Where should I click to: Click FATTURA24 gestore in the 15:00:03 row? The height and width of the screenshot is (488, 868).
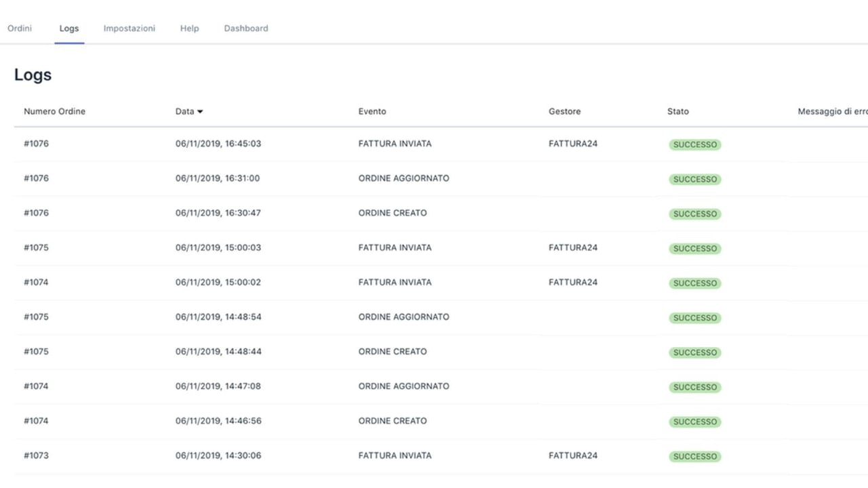pos(573,247)
